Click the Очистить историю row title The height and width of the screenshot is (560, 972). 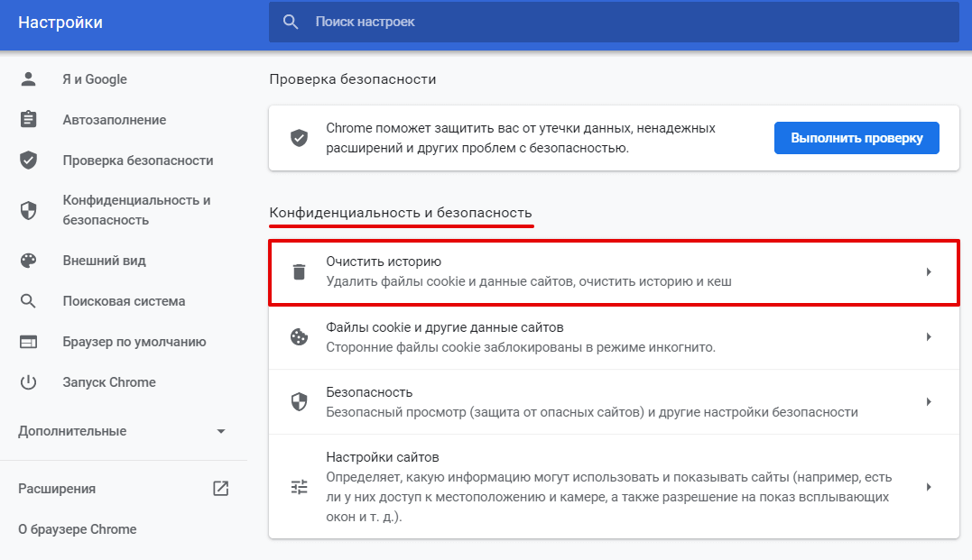(x=384, y=262)
